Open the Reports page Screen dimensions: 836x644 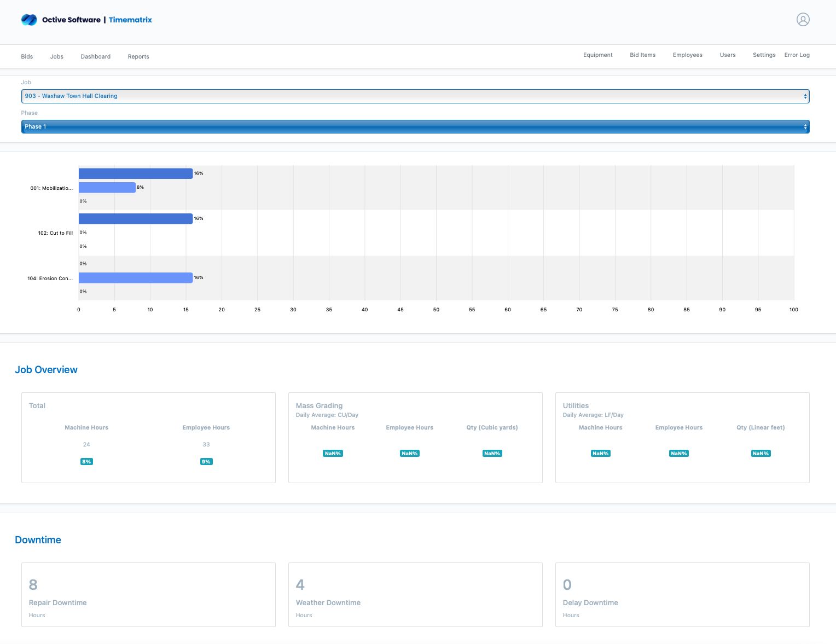pyautogui.click(x=138, y=57)
